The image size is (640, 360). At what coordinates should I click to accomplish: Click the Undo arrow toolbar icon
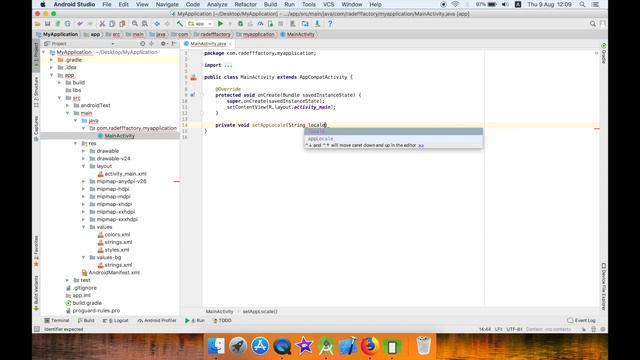(80, 24)
